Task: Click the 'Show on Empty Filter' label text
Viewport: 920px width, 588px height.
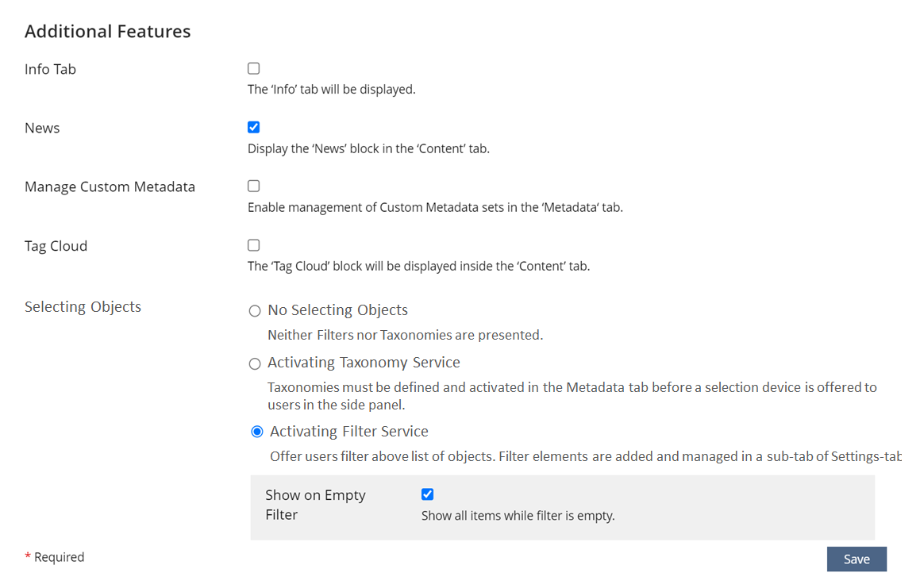Action: 315,505
